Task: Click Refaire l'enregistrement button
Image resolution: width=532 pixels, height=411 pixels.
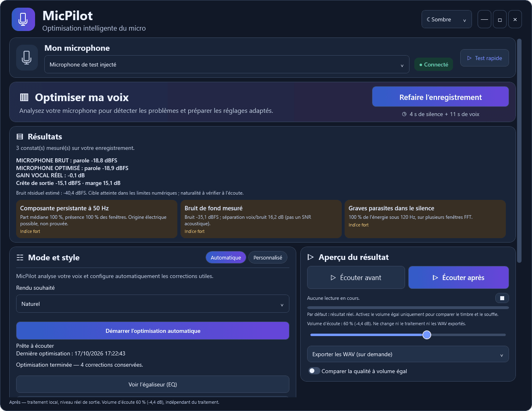Action: pos(441,97)
